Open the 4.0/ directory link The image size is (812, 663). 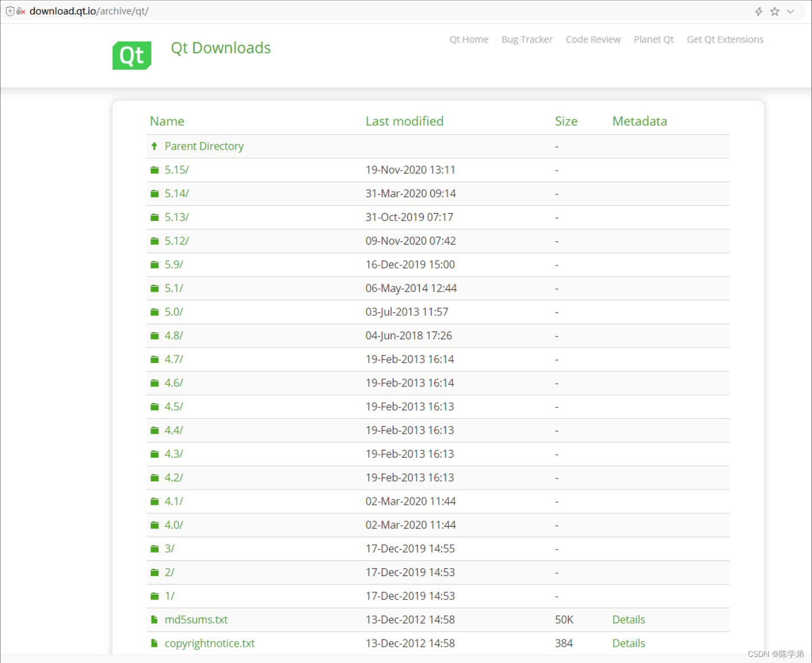click(174, 525)
